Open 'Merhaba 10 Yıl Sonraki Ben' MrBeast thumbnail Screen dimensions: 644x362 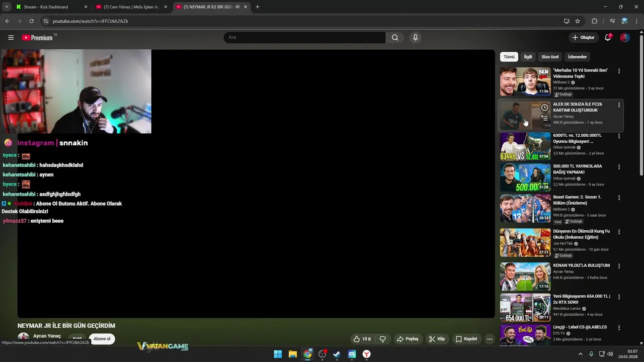(x=525, y=81)
